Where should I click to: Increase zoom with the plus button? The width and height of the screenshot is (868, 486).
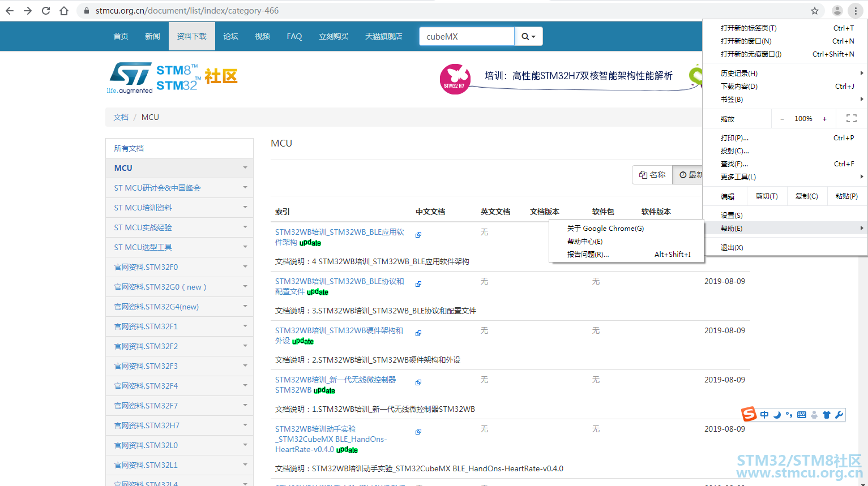(x=825, y=119)
